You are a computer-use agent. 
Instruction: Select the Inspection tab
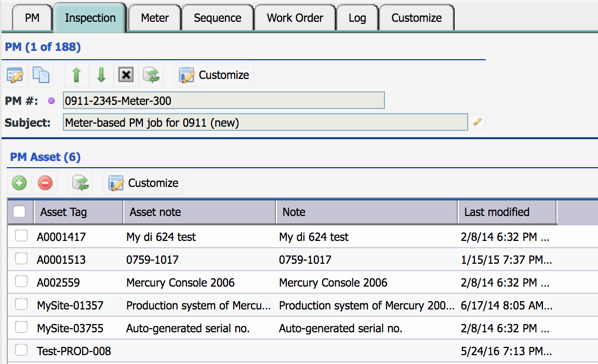click(x=90, y=18)
